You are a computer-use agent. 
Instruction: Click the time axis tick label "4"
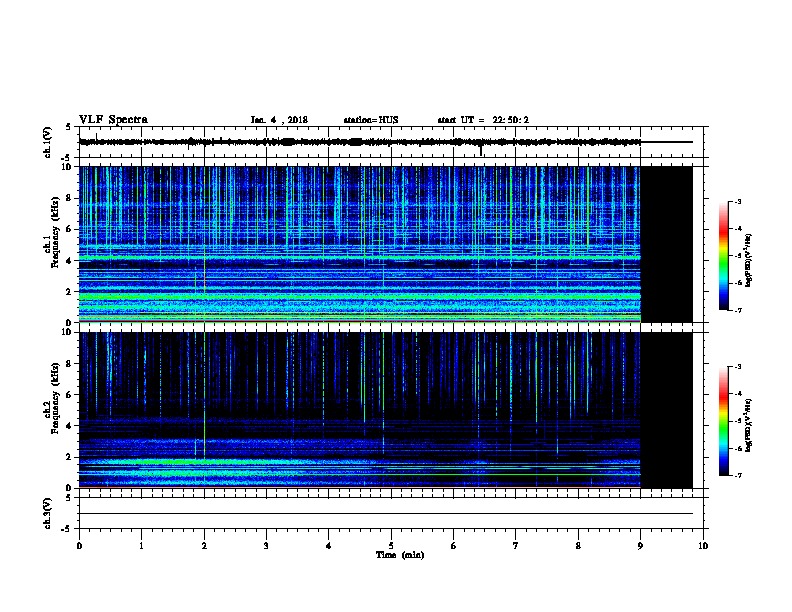329,545
